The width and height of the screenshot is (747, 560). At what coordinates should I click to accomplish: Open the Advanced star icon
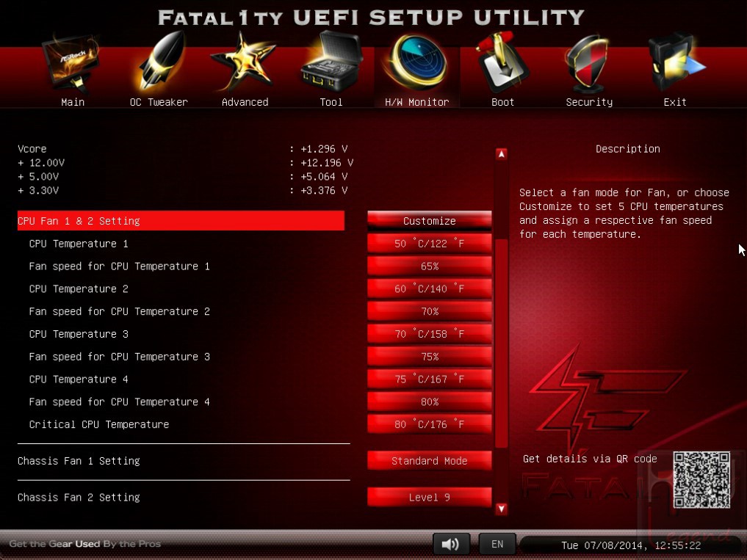[243, 62]
